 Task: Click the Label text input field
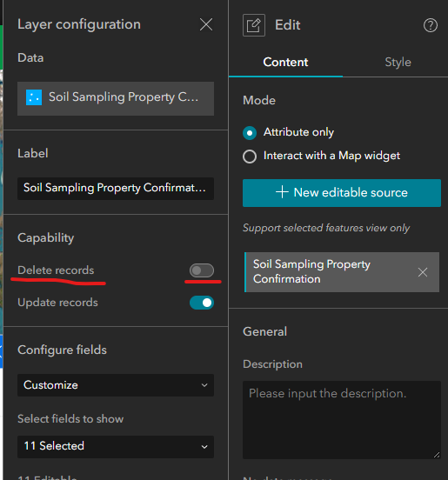[116, 189]
